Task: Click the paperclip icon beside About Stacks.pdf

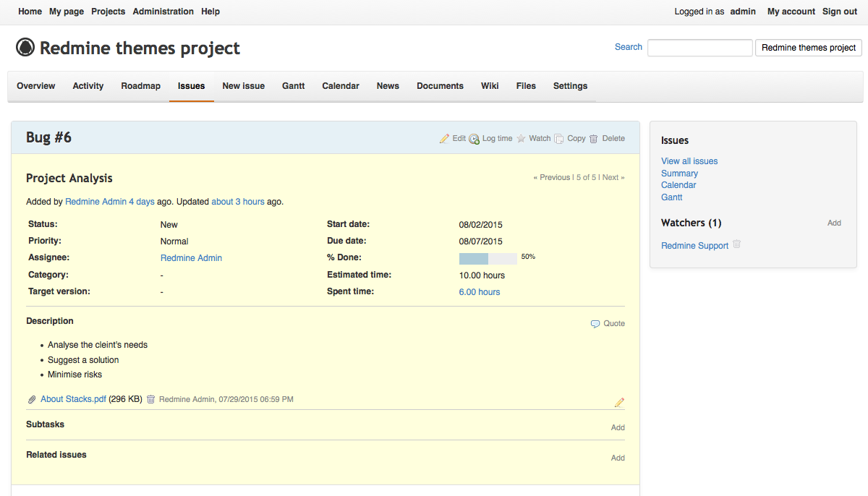Action: tap(32, 400)
